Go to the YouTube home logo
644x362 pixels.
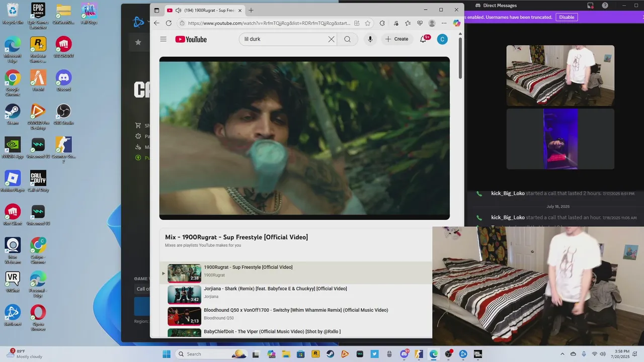tap(191, 39)
